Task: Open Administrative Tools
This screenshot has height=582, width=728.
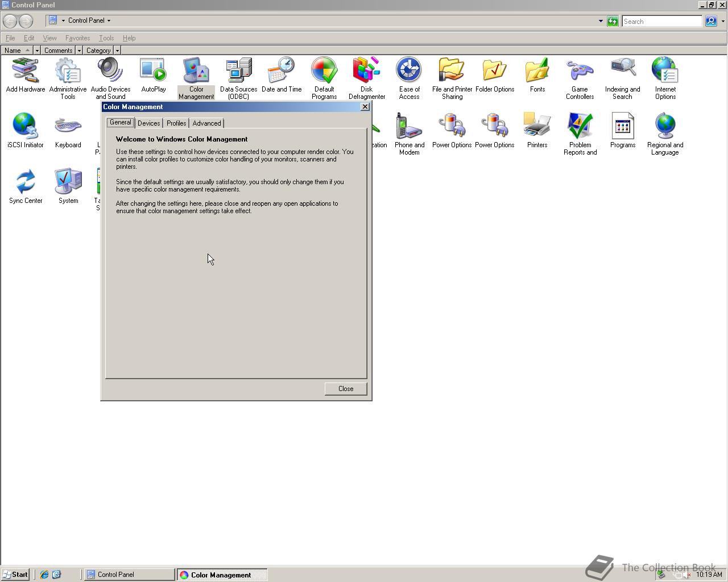Action: pos(68,78)
